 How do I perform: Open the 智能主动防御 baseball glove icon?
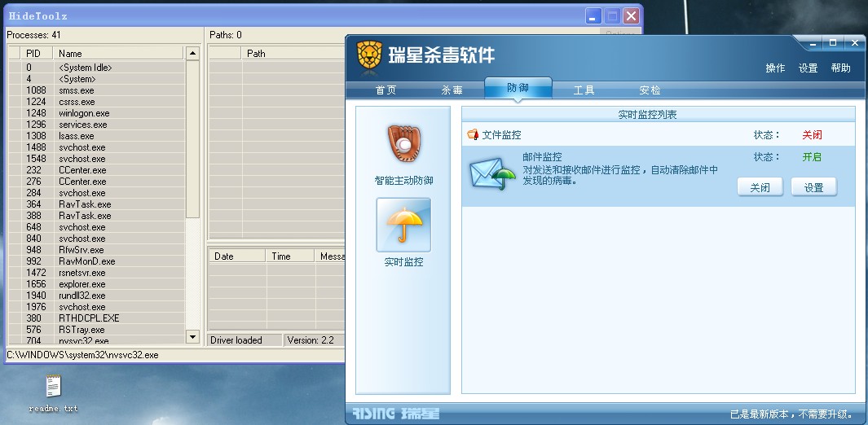click(x=403, y=143)
